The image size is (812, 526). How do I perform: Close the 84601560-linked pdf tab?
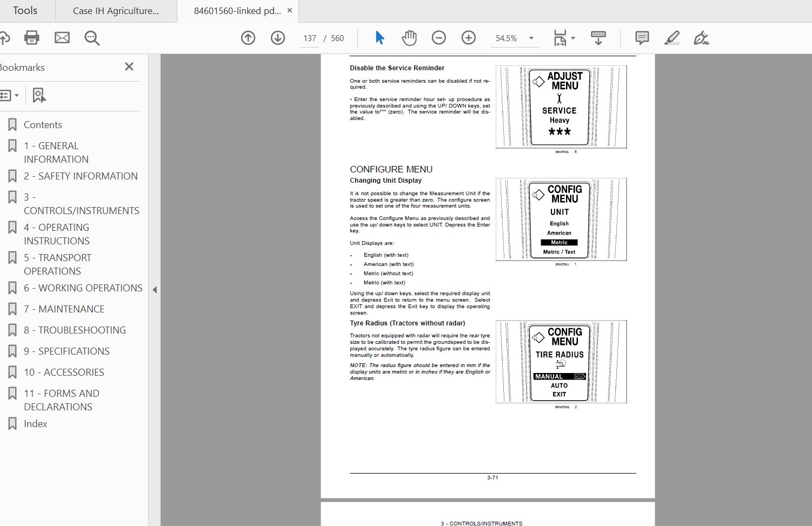[x=290, y=10]
